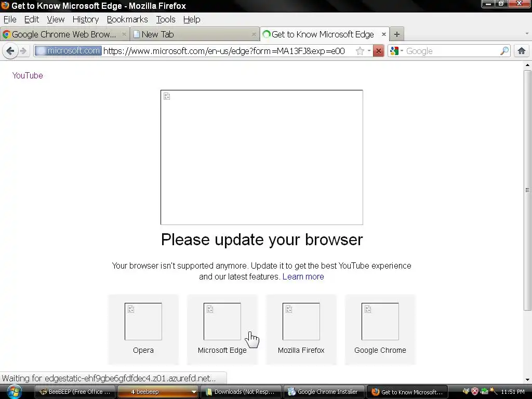Click the scrollbar down arrow

point(527,380)
